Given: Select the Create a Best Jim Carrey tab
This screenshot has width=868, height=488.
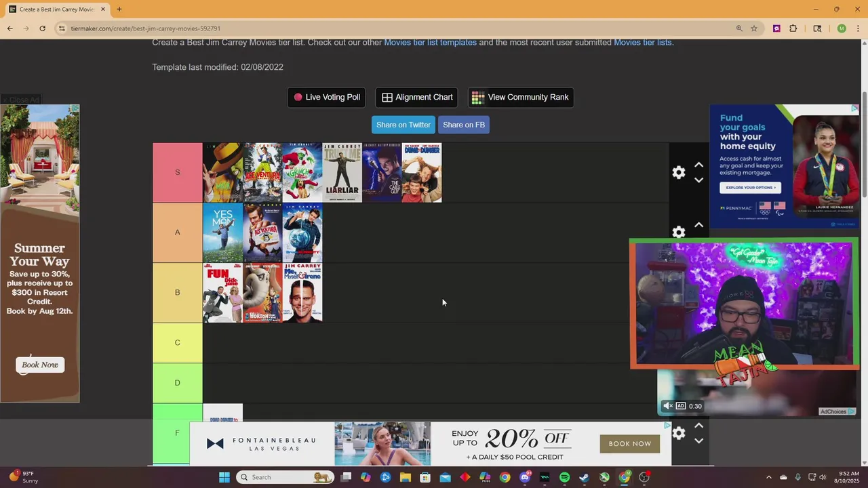Looking at the screenshot, I should click(57, 9).
